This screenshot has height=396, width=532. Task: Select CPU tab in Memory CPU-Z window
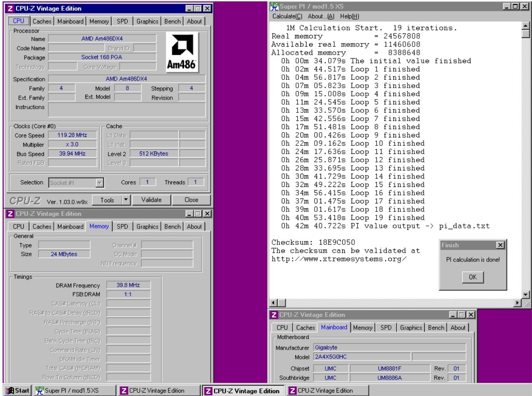(19, 227)
